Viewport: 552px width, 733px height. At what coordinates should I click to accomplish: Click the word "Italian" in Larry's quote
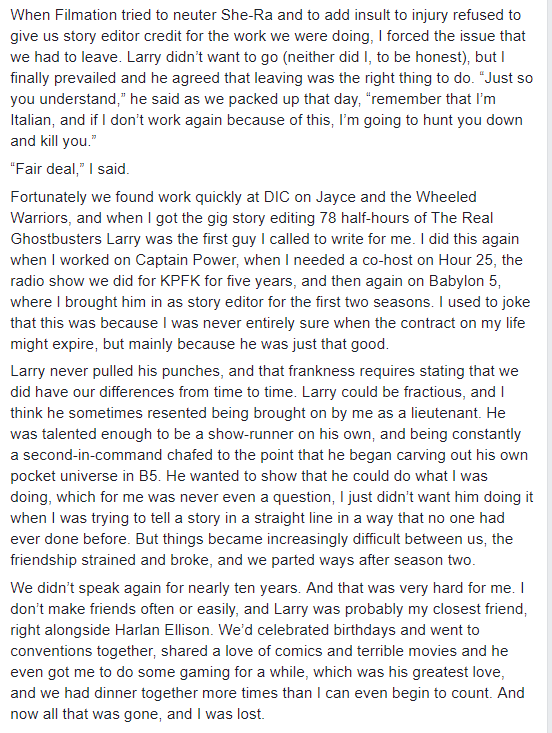click(31, 120)
